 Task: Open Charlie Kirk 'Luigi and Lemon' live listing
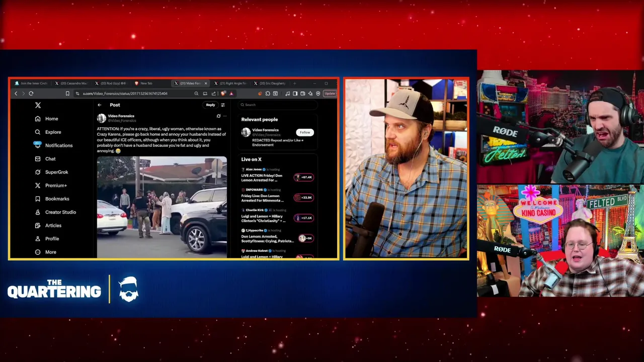263,218
